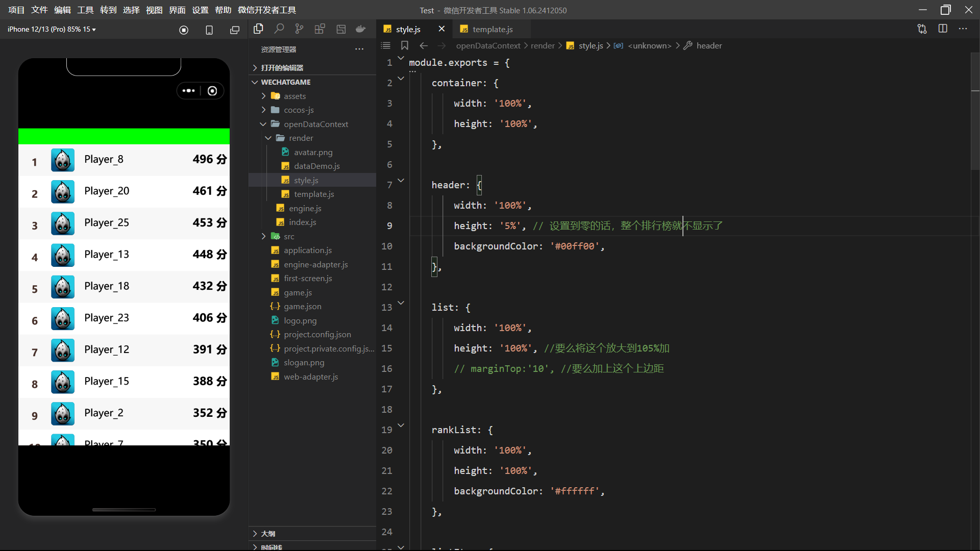Open the 设置 menu
The image size is (980, 551).
(x=200, y=10)
